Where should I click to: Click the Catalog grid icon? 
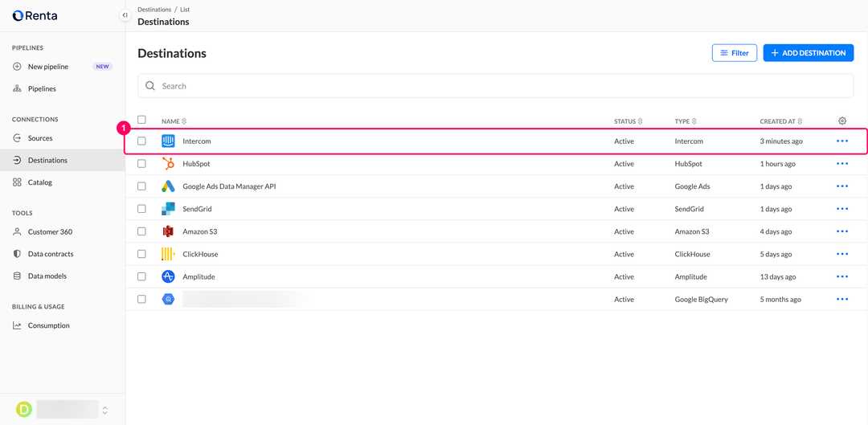[x=17, y=182]
